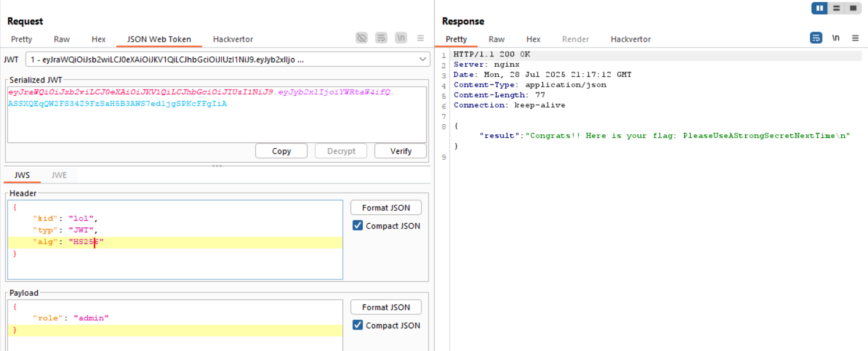Expand the JWT selection dropdown
The image size is (868, 351).
(423, 60)
